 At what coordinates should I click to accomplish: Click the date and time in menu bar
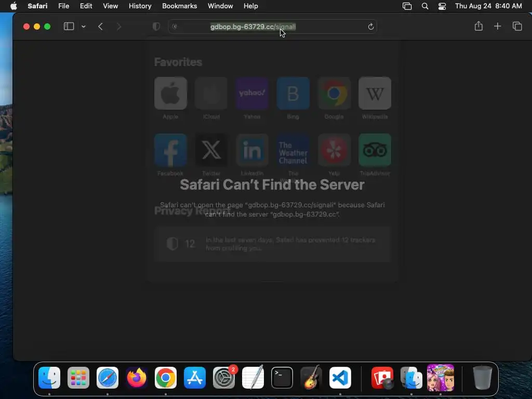point(488,6)
